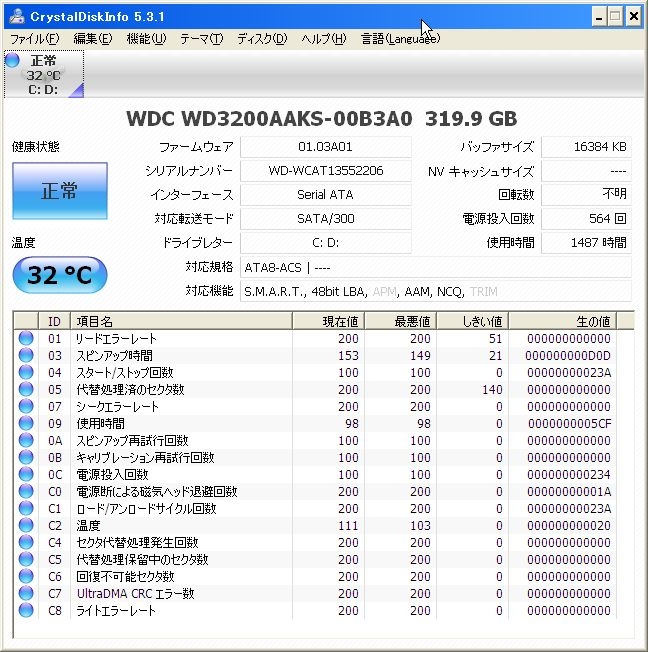This screenshot has width=648, height=652.
Task: Minimize the CrystalDiskInfo window
Action: tap(599, 17)
